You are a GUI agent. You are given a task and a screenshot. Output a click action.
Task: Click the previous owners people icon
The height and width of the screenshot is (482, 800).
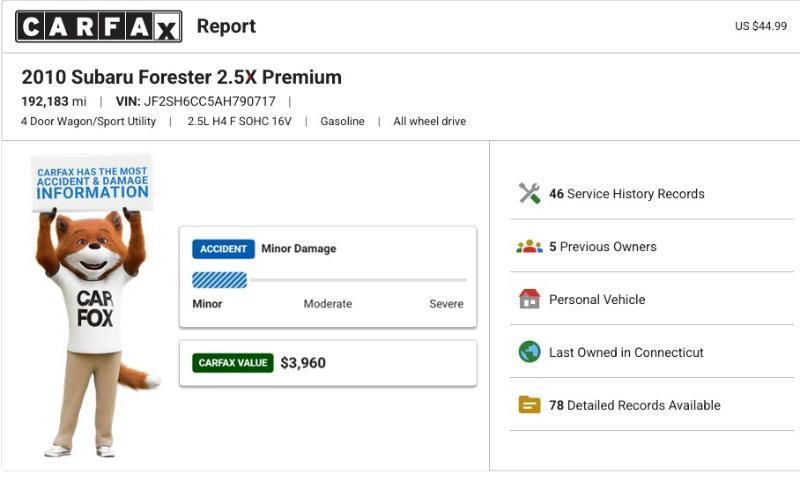click(530, 246)
